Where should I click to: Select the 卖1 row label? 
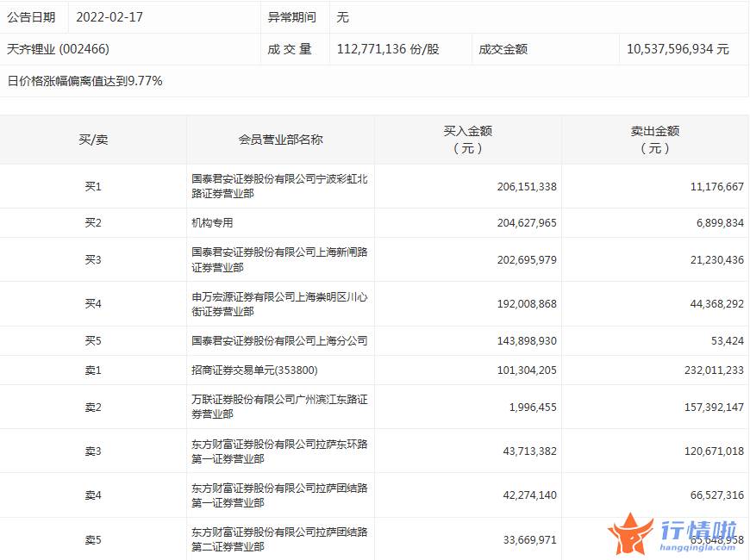[93, 370]
